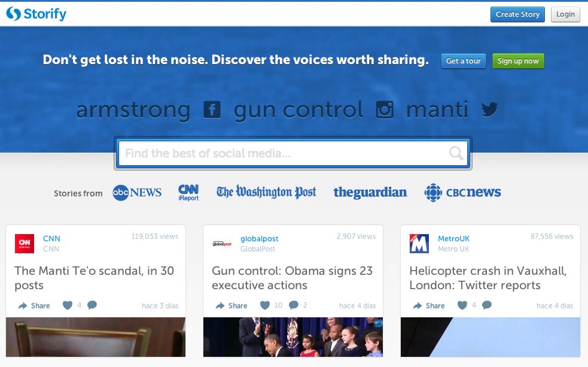The image size is (588, 367).
Task: Click the Create Story button
Action: pyautogui.click(x=517, y=14)
